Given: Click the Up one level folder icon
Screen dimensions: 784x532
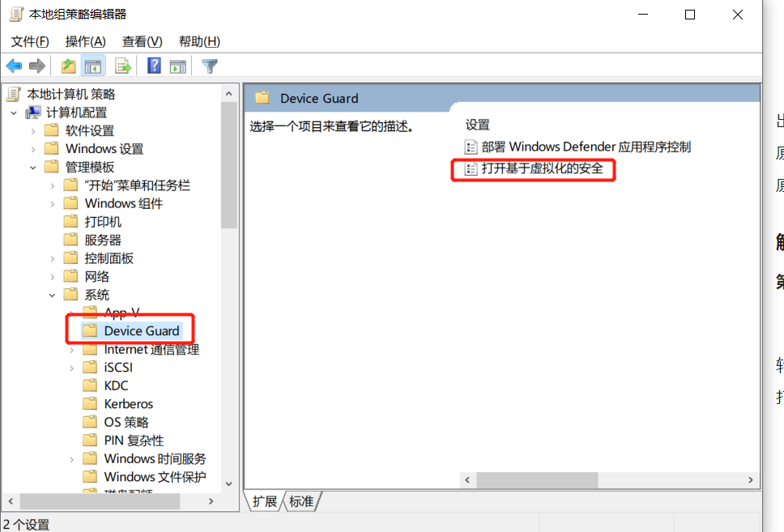Looking at the screenshot, I should pos(69,66).
